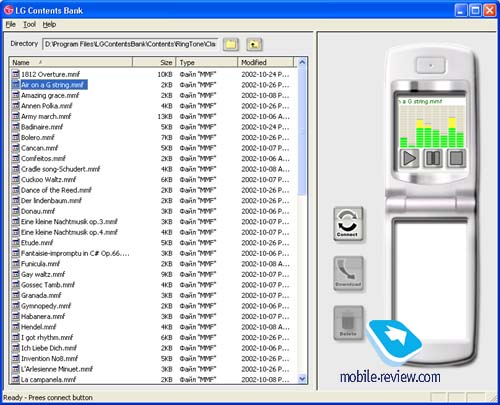500x405 pixels.
Task: Sort list by Type column header
Action: [x=207, y=62]
